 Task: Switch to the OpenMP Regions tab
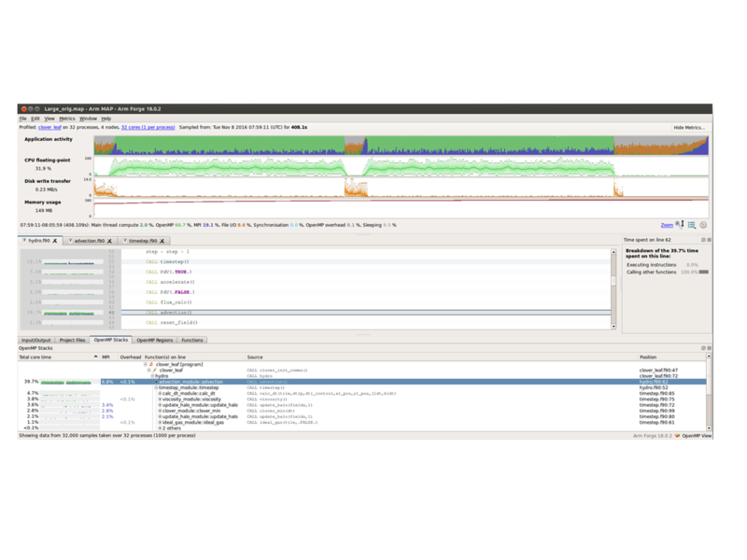(154, 341)
